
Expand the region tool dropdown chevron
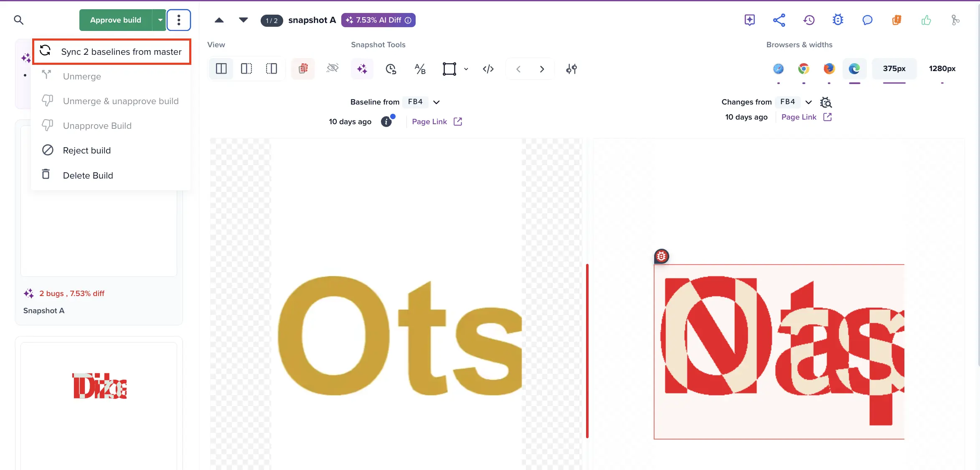(466, 69)
